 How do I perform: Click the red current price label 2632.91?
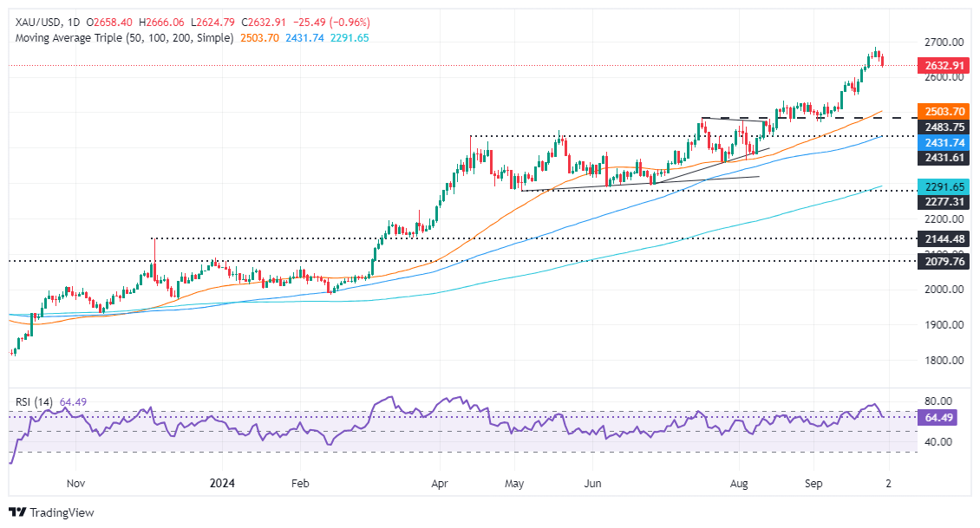[x=946, y=64]
